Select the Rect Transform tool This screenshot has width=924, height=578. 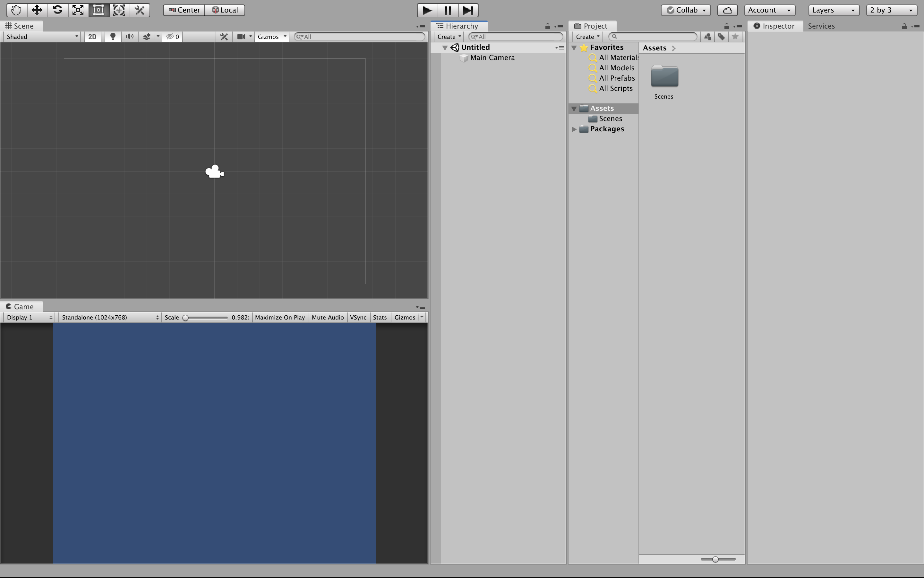coord(98,10)
